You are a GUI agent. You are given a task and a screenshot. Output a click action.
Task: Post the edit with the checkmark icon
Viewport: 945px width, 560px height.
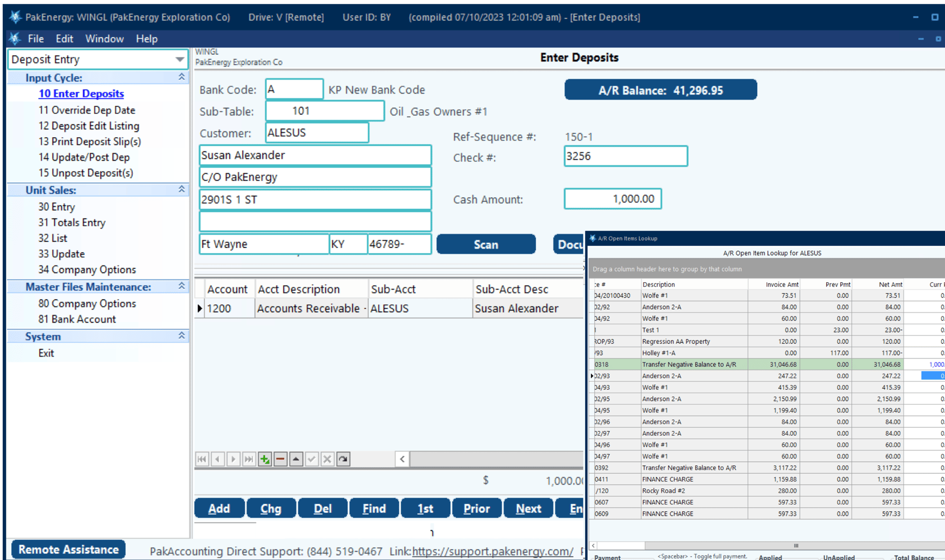312,459
